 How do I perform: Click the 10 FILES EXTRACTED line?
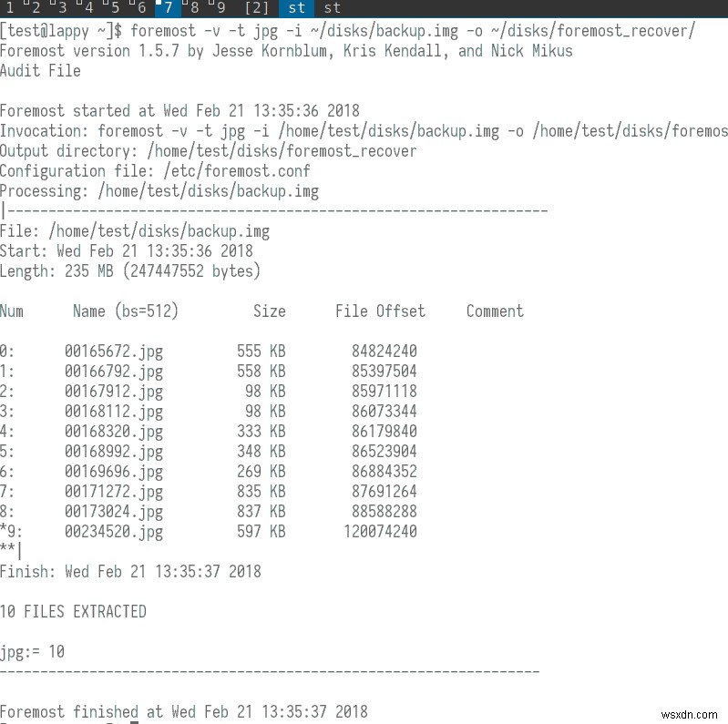tap(74, 611)
